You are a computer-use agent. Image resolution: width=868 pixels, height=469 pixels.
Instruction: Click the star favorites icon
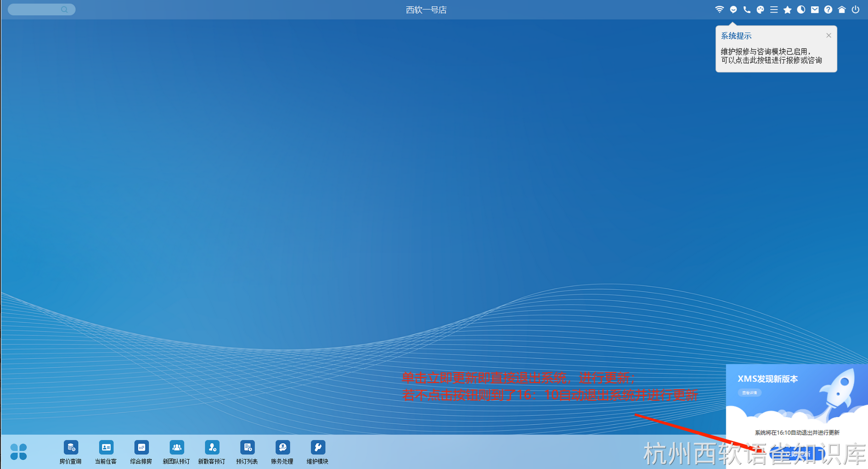[x=788, y=9]
